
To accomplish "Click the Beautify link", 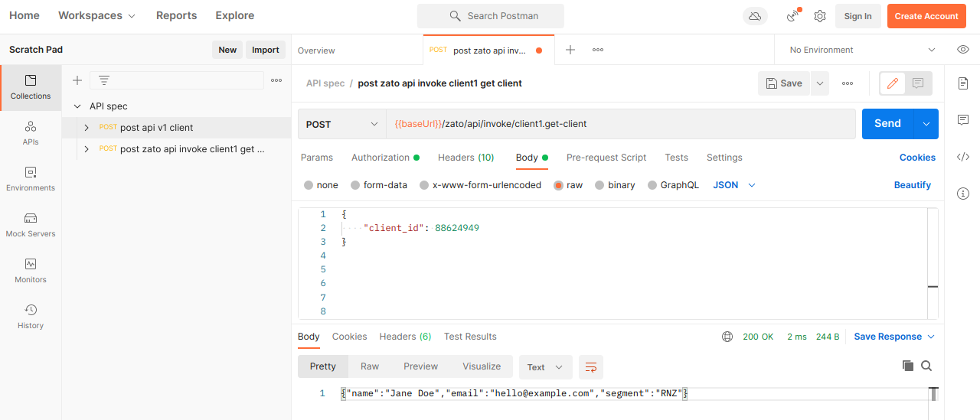I will (x=912, y=185).
